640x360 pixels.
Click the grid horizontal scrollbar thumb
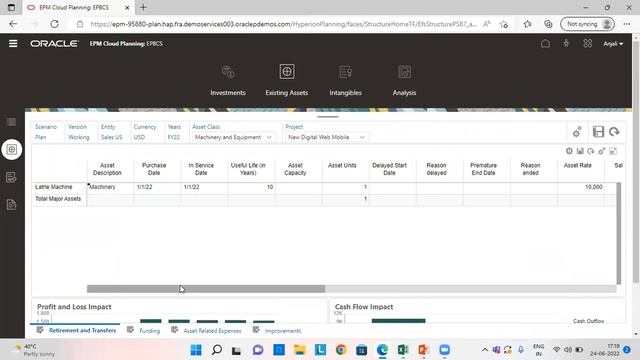click(x=206, y=289)
